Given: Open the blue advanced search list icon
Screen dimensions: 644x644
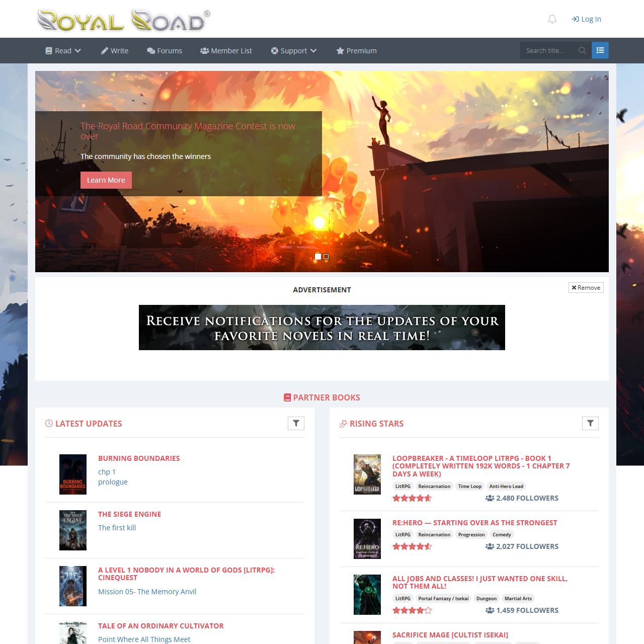Looking at the screenshot, I should tap(600, 50).
